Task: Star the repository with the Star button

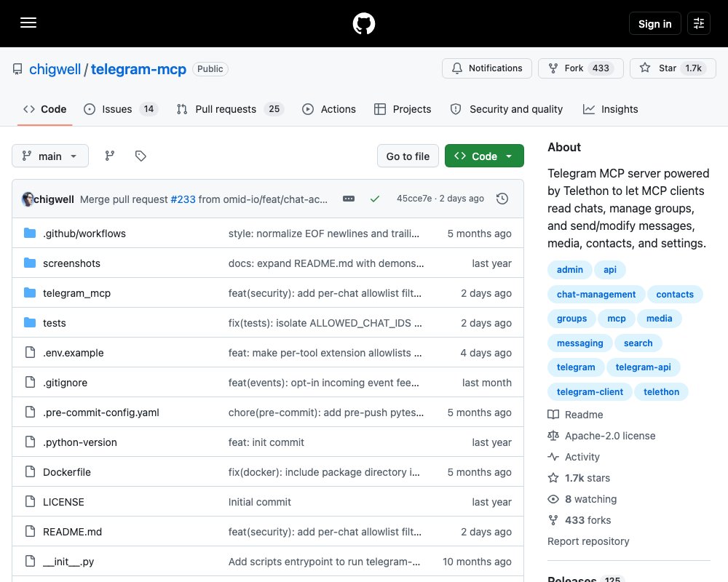Action: [x=673, y=68]
